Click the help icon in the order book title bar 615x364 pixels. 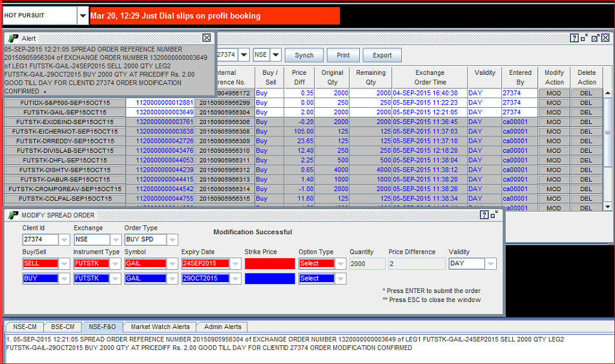pyautogui.click(x=574, y=38)
